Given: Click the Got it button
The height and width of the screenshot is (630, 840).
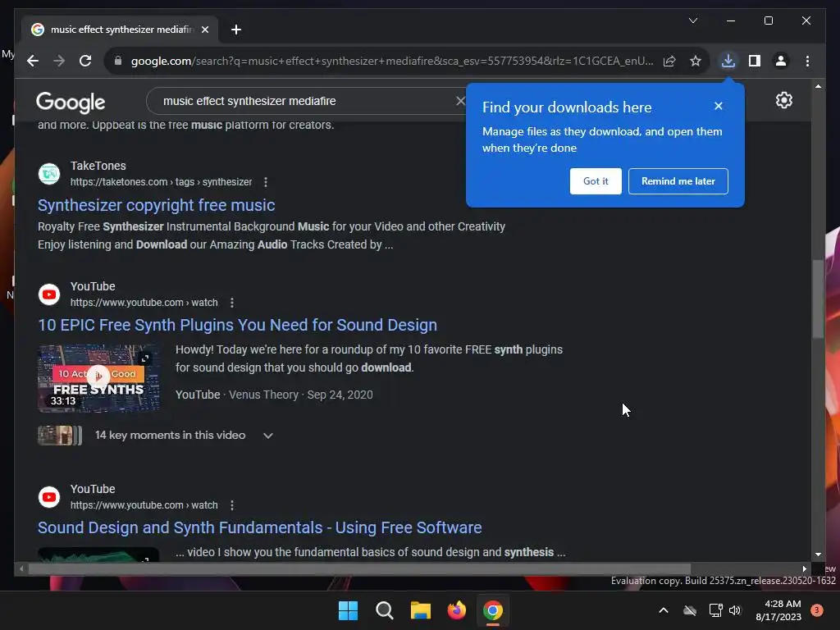Looking at the screenshot, I should (596, 181).
